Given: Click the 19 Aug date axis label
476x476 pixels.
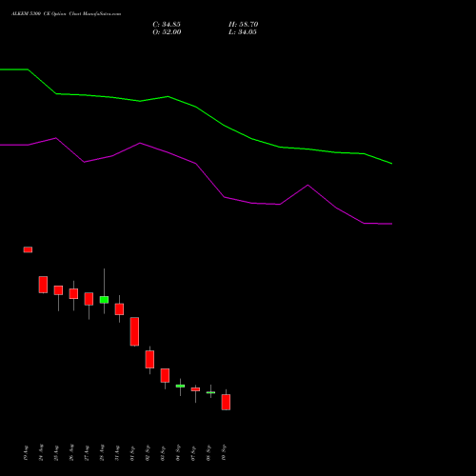Looking at the screenshot, I should (26, 453).
